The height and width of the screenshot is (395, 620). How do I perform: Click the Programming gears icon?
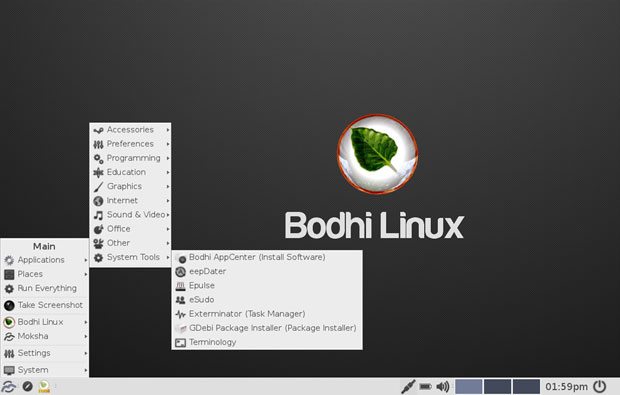click(98, 159)
